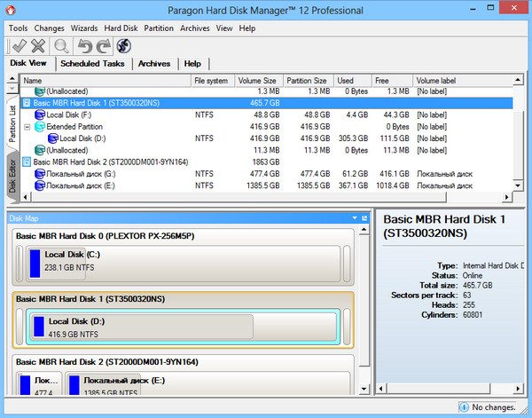Select the Disk Editor side tab

[12, 176]
